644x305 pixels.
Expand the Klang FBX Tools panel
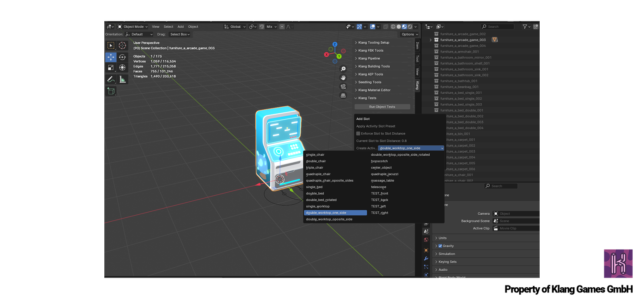click(371, 50)
